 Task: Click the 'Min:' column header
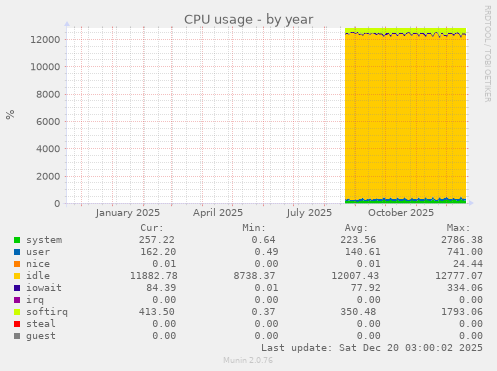(254, 228)
